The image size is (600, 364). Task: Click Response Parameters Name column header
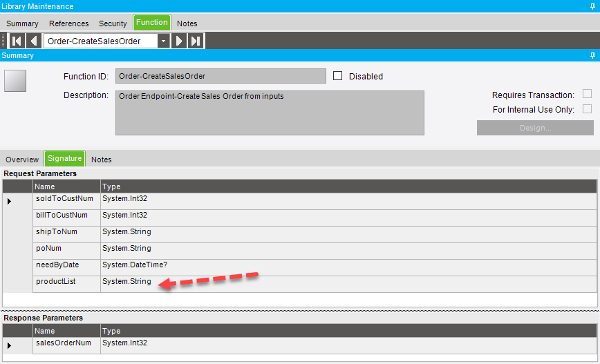click(x=66, y=331)
